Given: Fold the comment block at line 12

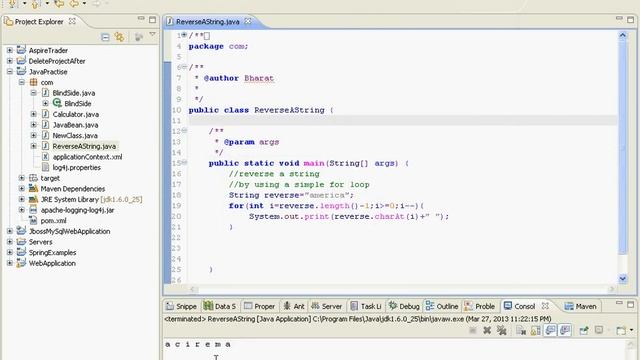Looking at the screenshot, I should pyautogui.click(x=184, y=131).
